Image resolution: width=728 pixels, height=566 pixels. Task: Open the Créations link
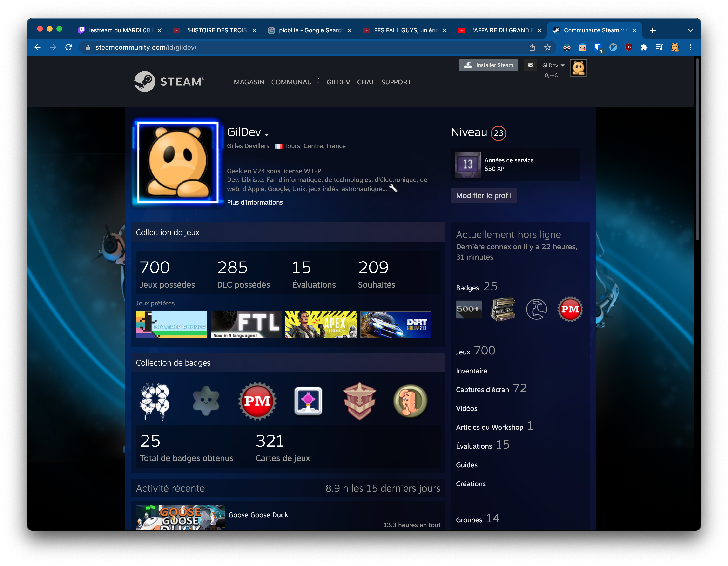click(x=471, y=484)
